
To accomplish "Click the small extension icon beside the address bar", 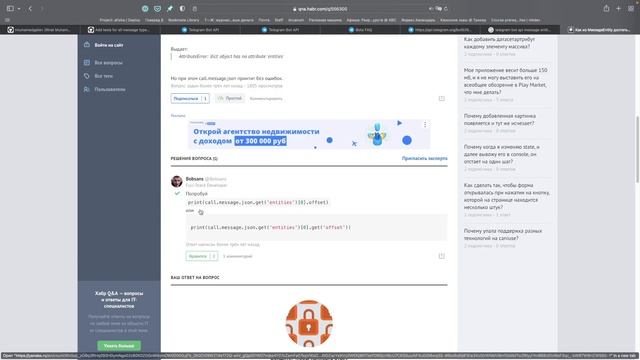I will click(195, 9).
